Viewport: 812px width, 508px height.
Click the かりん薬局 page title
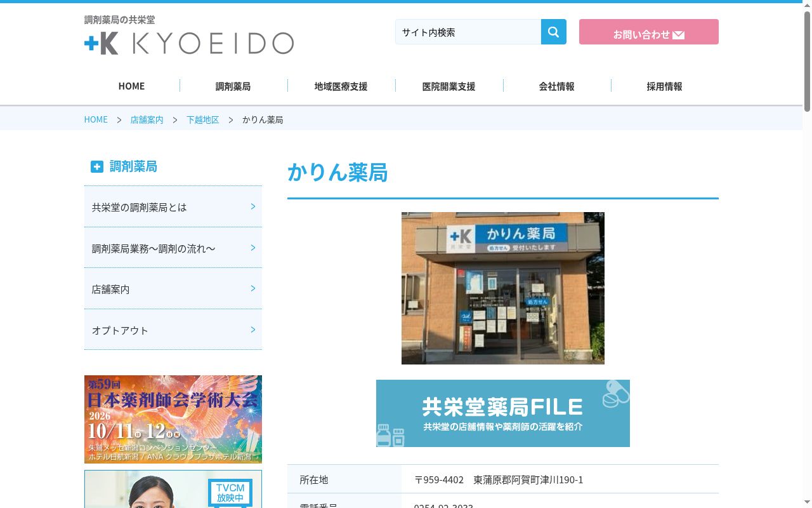[x=337, y=173]
